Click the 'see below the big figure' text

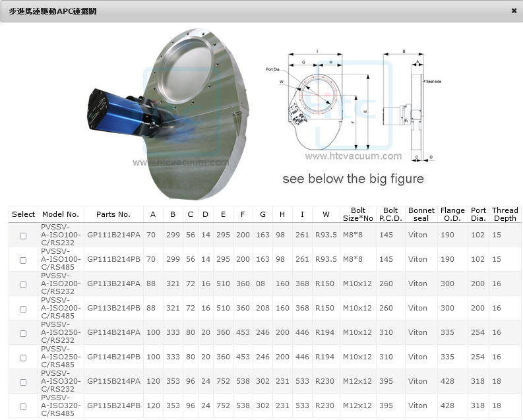pyautogui.click(x=353, y=179)
